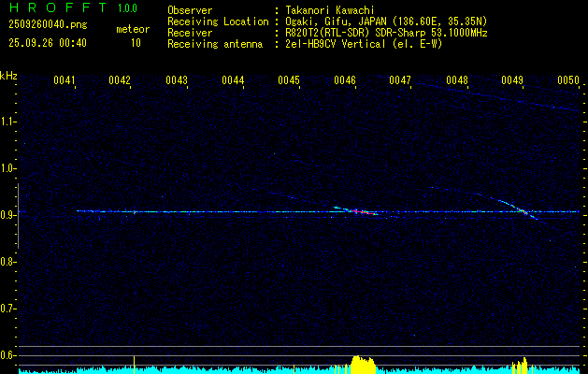This screenshot has width=588, height=374.
Task: Select the 0041 minute marker
Action: 65,80
